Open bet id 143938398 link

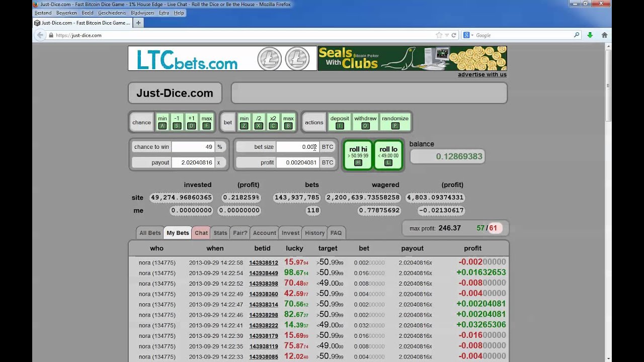(x=264, y=284)
